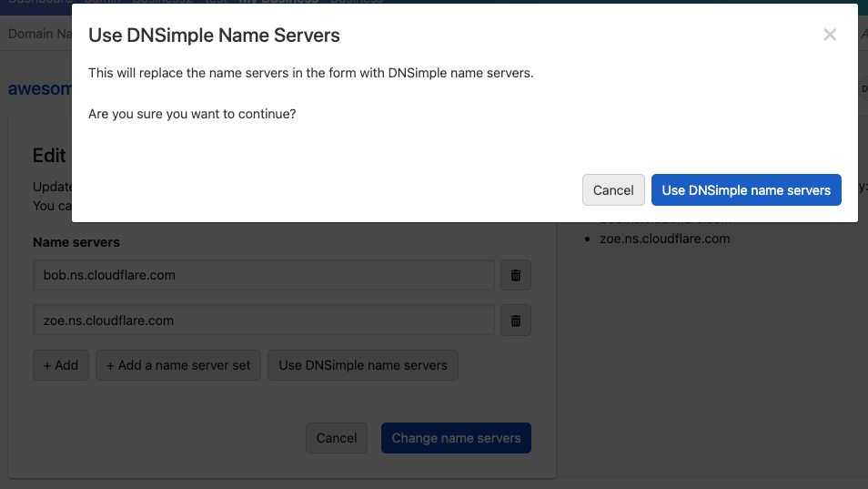Click the dialog title Use DNSimple Name Servers
The height and width of the screenshot is (489, 868).
pyautogui.click(x=214, y=35)
